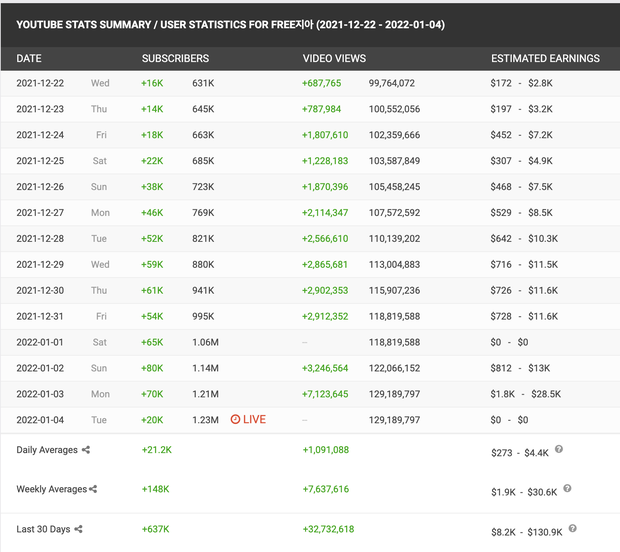Click earnings $1.8K - $28.5K
620x552 pixels.
point(526,394)
